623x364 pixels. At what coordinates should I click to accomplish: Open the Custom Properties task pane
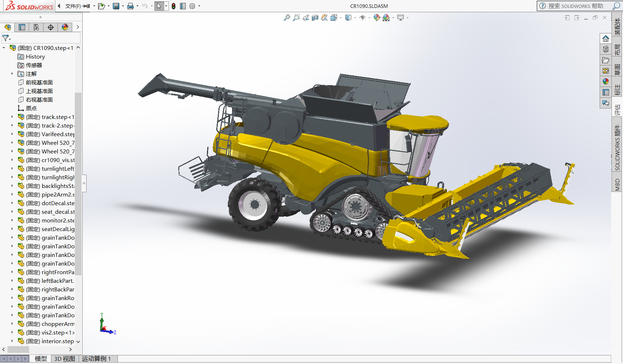(606, 92)
